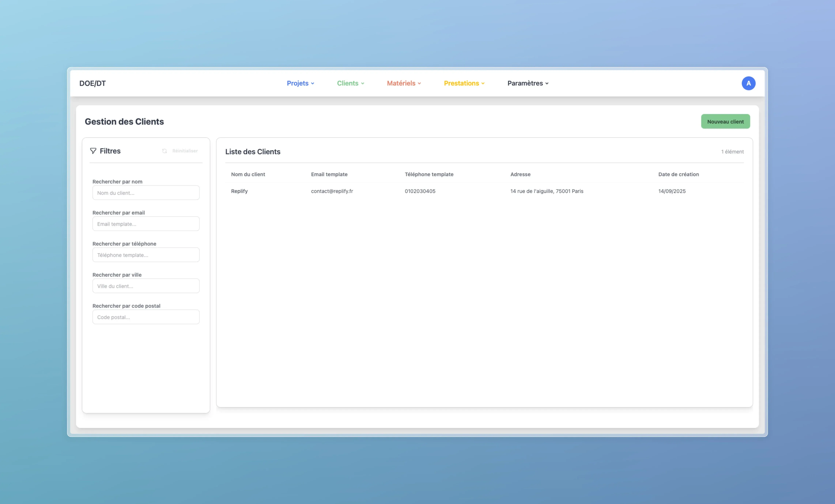Focus the Ville du client field

146,286
